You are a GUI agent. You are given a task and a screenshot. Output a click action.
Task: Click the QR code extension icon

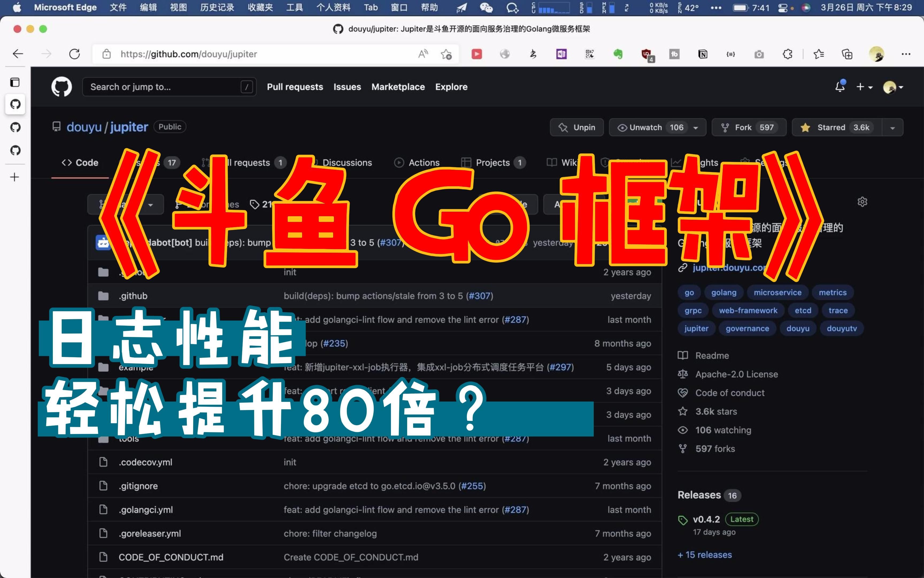click(590, 54)
